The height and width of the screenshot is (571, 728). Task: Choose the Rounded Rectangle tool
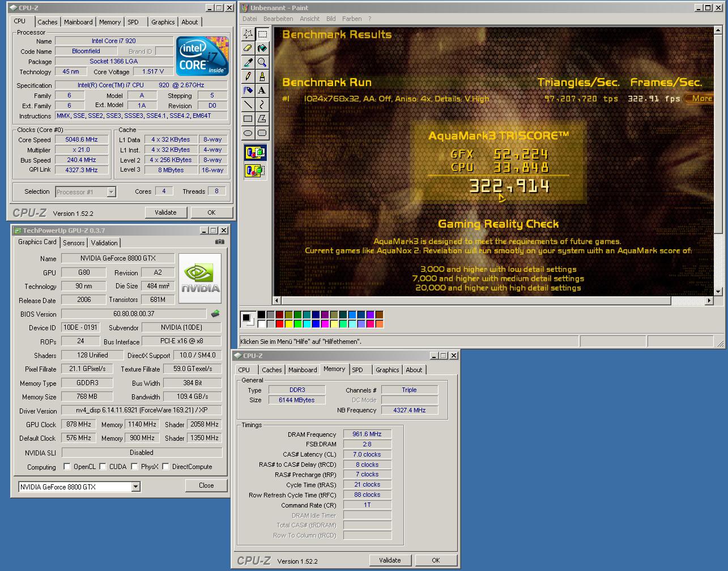coord(262,133)
